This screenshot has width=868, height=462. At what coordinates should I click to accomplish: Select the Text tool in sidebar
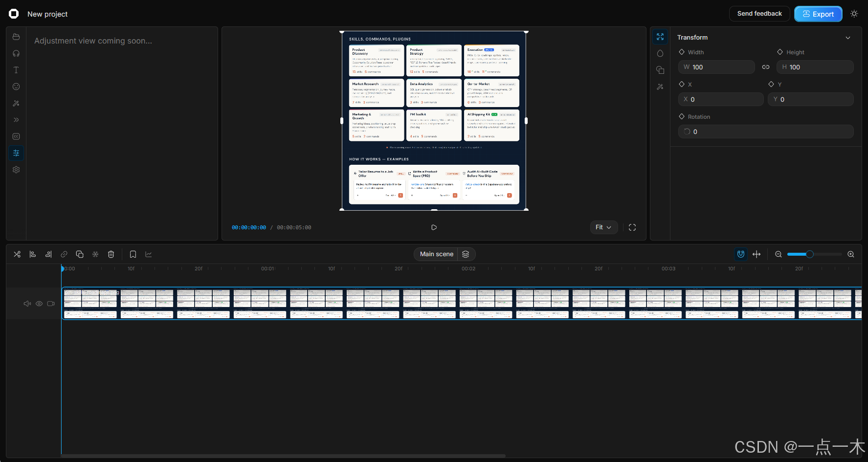16,70
